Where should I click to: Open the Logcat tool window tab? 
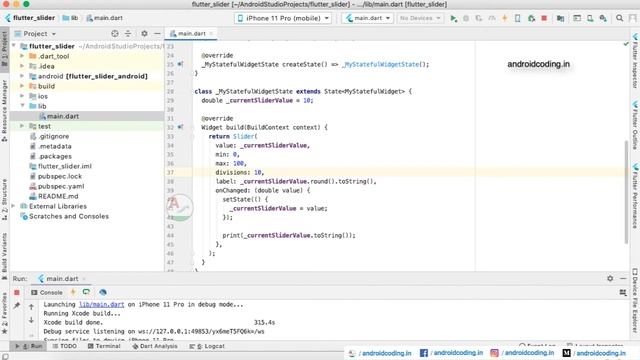pyautogui.click(x=207, y=346)
